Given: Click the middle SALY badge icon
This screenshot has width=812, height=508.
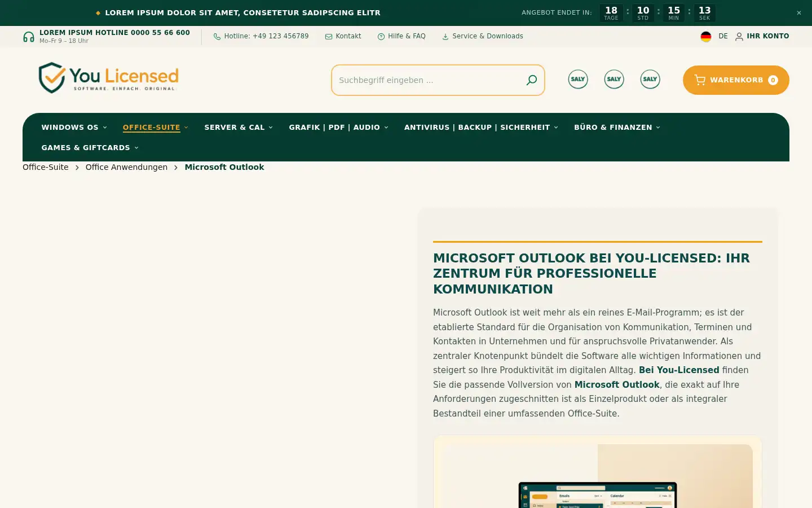Looking at the screenshot, I should (614, 79).
